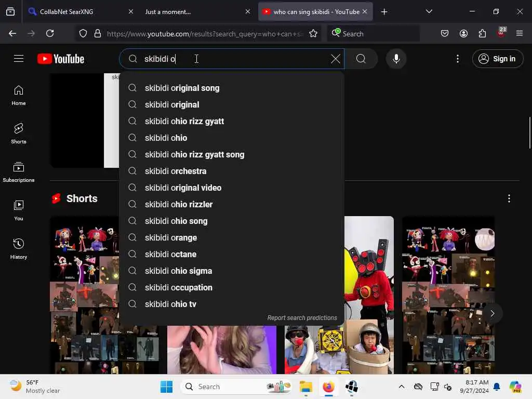This screenshot has width=532, height=399.
Task: Open Firefox application menu
Action: (x=520, y=33)
